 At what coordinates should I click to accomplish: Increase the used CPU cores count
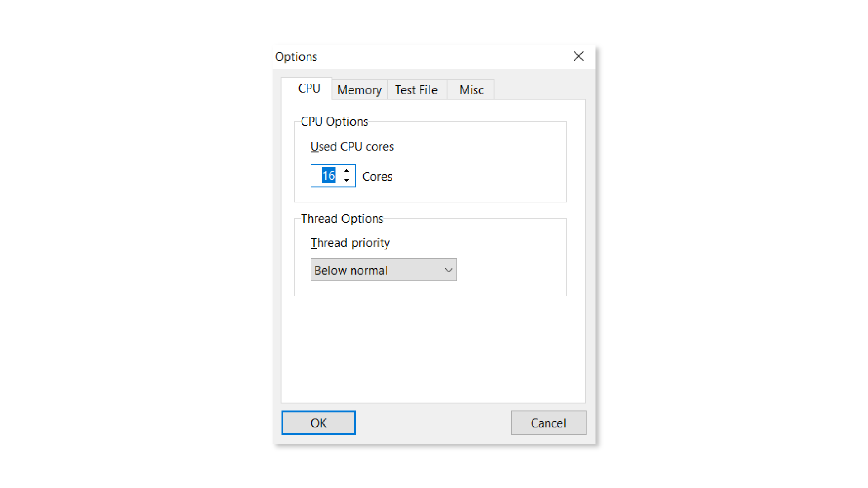[346, 171]
